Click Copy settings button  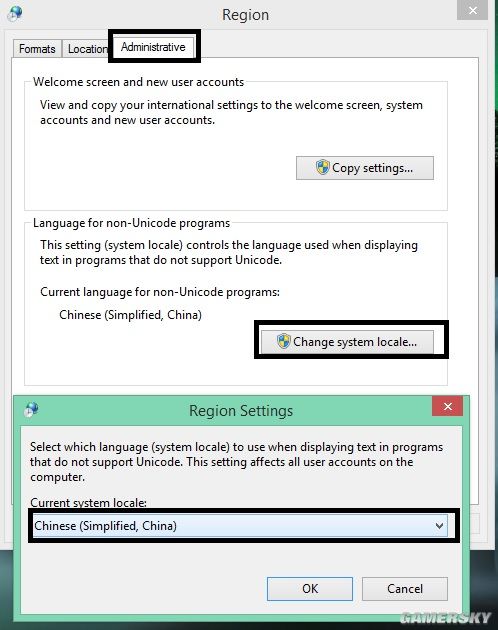click(365, 168)
